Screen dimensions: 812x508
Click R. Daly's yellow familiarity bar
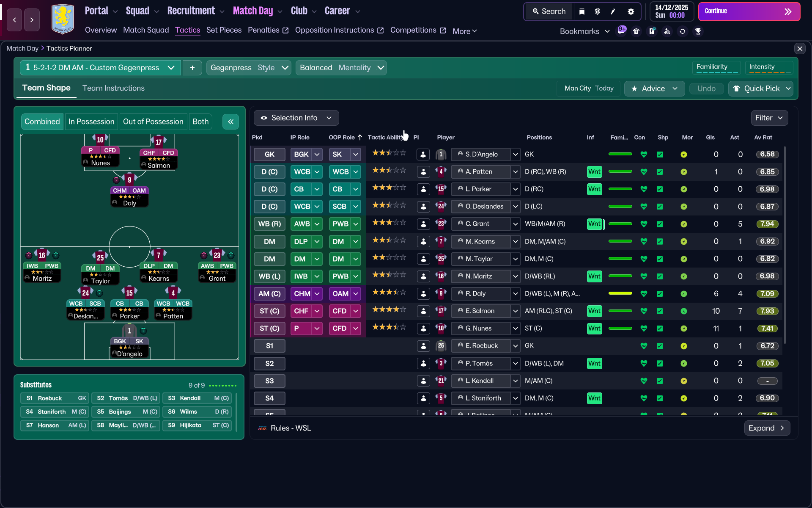tap(620, 293)
